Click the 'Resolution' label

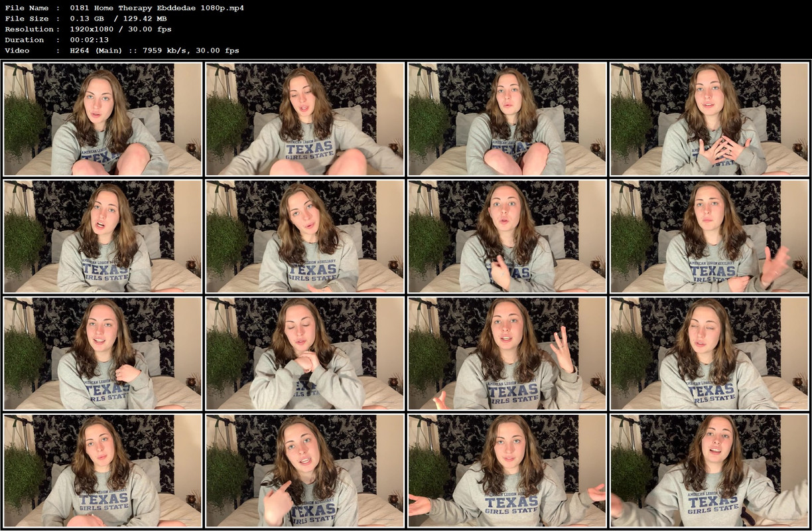pyautogui.click(x=29, y=29)
